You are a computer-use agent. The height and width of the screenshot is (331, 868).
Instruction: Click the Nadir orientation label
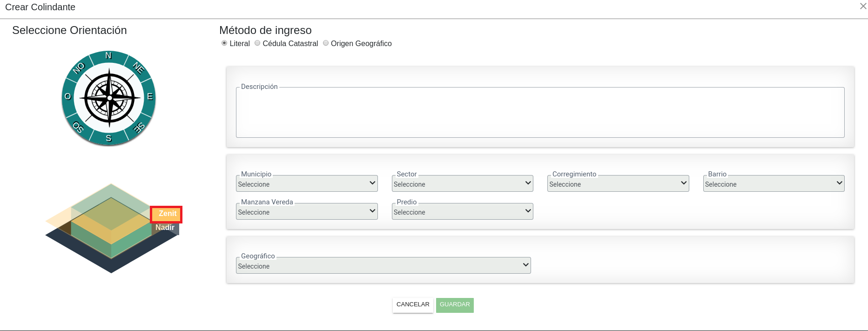pyautogui.click(x=165, y=228)
